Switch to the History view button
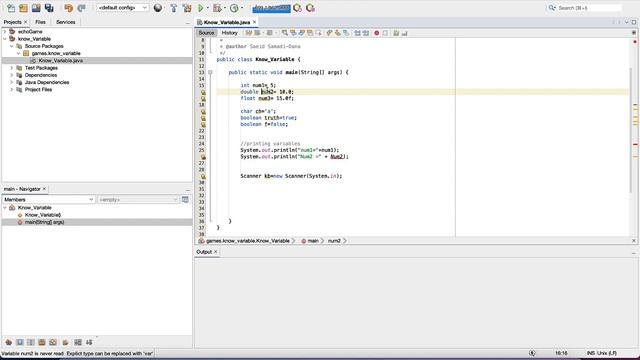This screenshot has height=360, width=640. [229, 33]
